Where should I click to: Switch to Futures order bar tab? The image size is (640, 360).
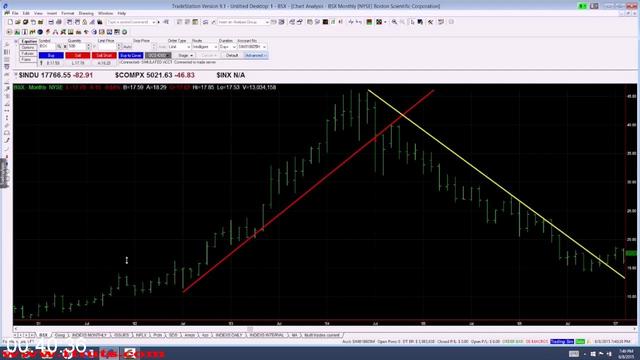click(28, 54)
